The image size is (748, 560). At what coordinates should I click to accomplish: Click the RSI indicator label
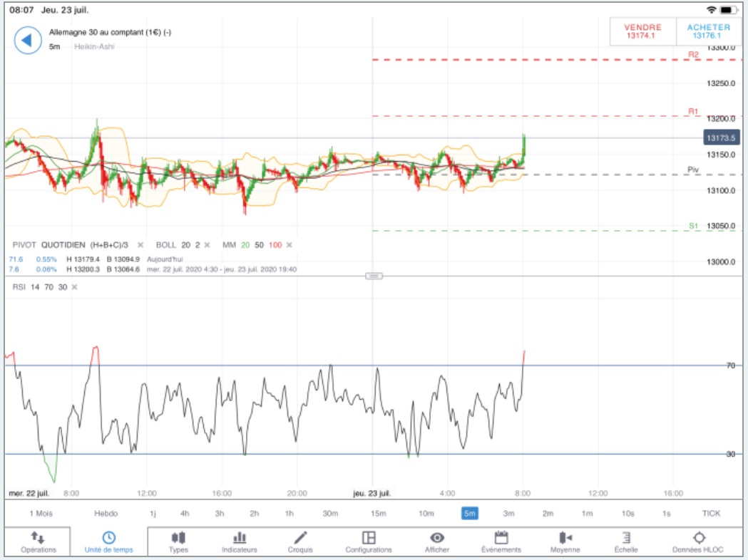pos(19,287)
